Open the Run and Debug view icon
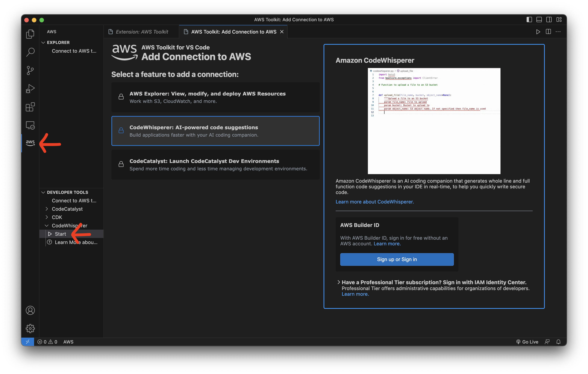 [30, 89]
